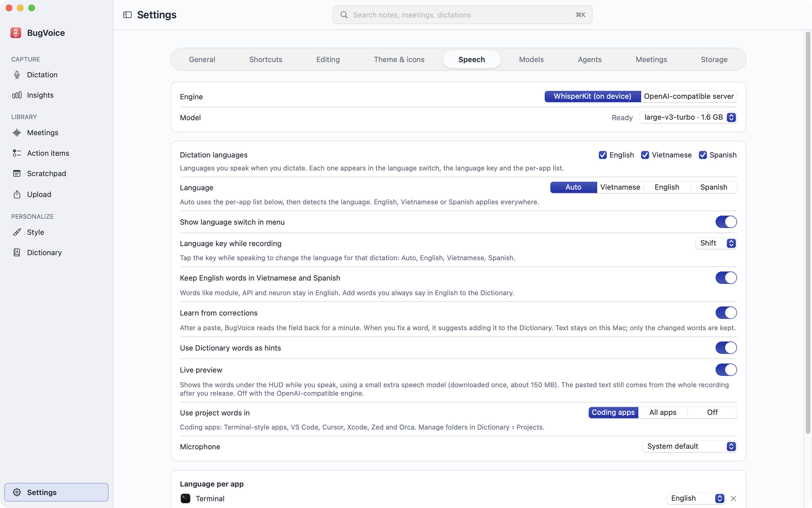This screenshot has height=508, width=812.
Task: Open the Terminal language English dropdown
Action: [x=696, y=498]
